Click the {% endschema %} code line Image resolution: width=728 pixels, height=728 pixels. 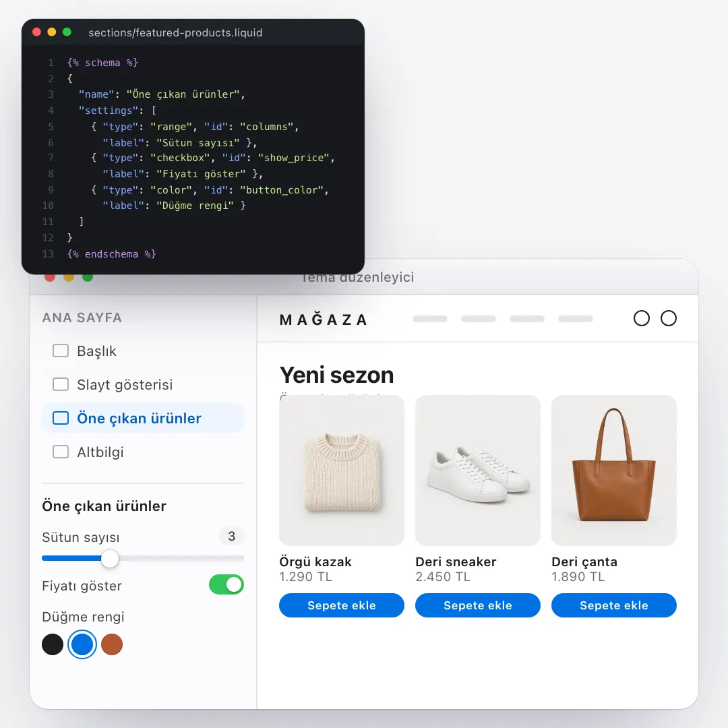coord(111,254)
